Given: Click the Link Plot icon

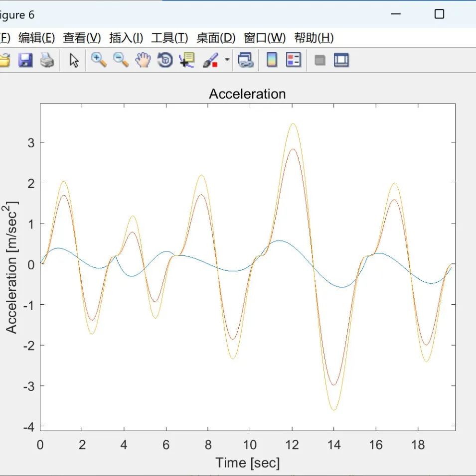Looking at the screenshot, I should [x=246, y=60].
